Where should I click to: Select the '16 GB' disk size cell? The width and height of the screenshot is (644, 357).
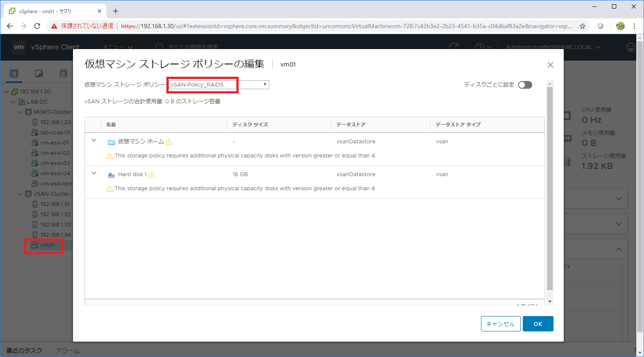coord(240,174)
